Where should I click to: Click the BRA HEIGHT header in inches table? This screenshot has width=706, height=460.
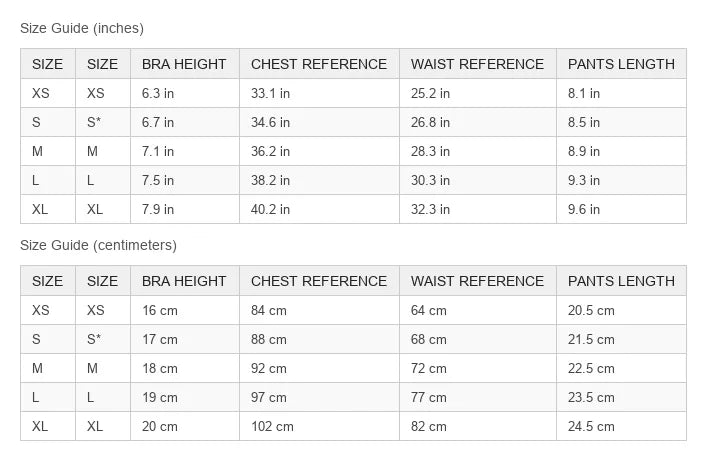184,64
